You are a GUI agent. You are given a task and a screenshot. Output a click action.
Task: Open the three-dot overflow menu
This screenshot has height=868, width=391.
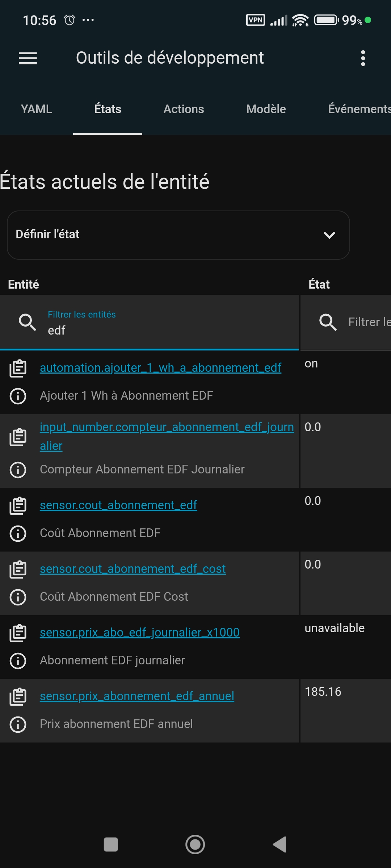coord(363,58)
